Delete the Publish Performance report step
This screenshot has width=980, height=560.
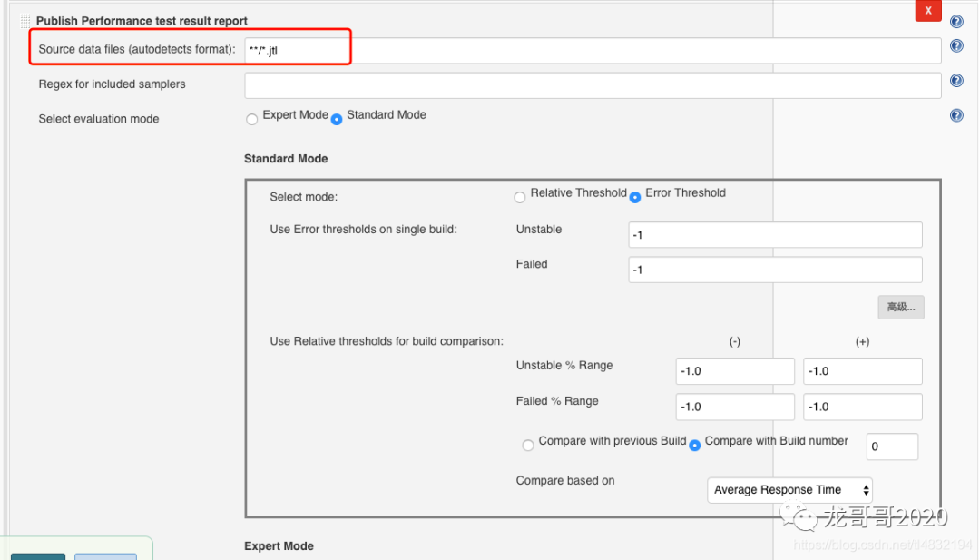[x=927, y=10]
